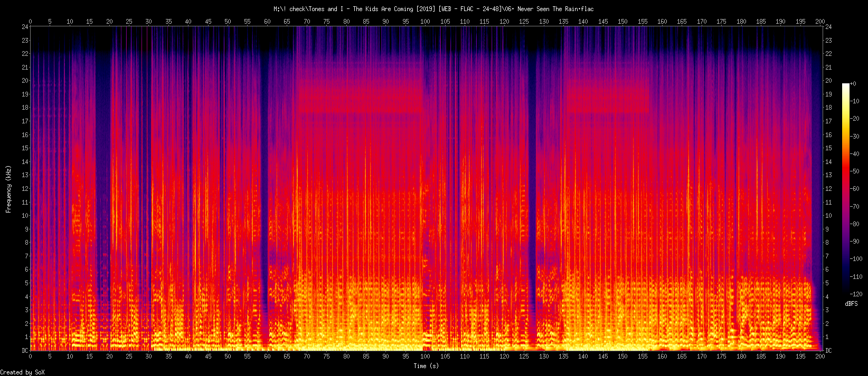Click the "-70" value on the color scale
The width and height of the screenshot is (868, 376).
pyautogui.click(x=855, y=207)
